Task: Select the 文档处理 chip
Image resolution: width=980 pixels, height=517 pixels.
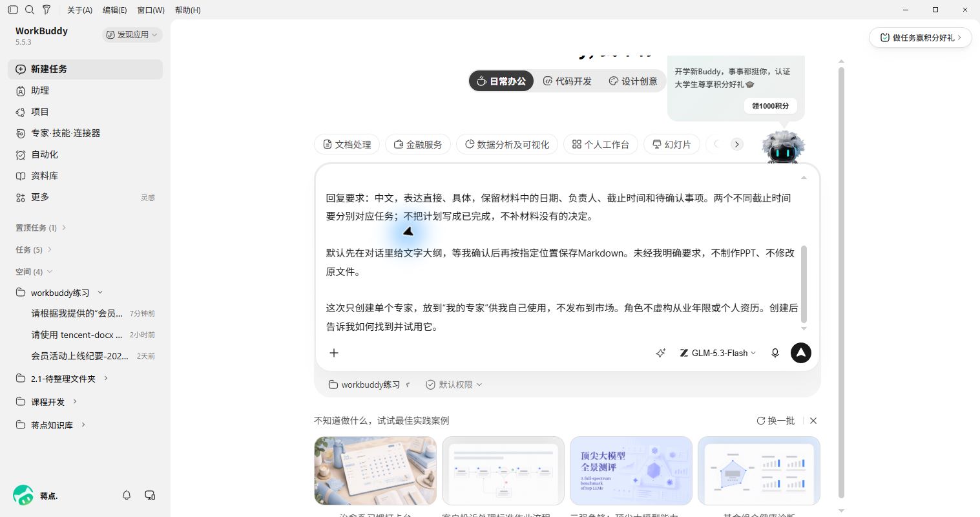Action: pos(347,144)
